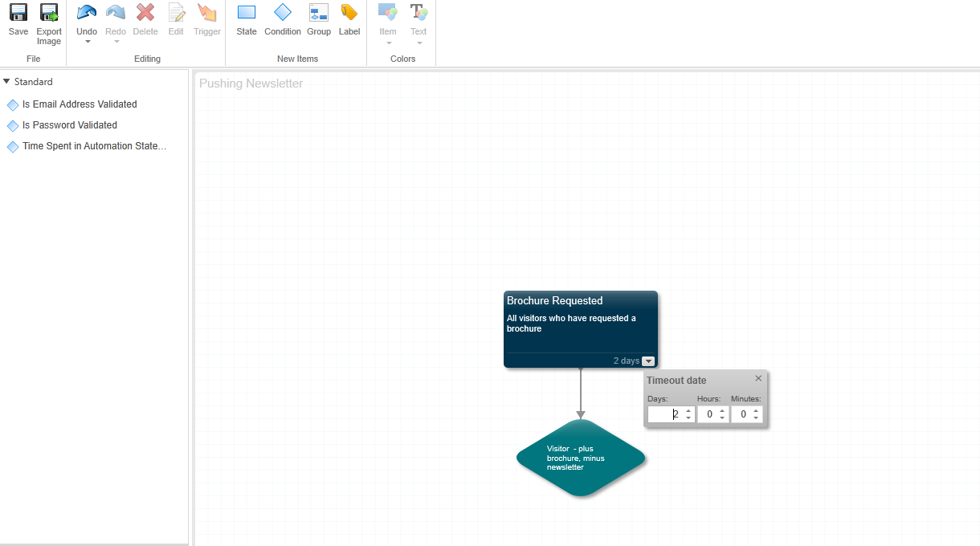Open the Undo dropdown arrow
The image size is (980, 546).
86,42
